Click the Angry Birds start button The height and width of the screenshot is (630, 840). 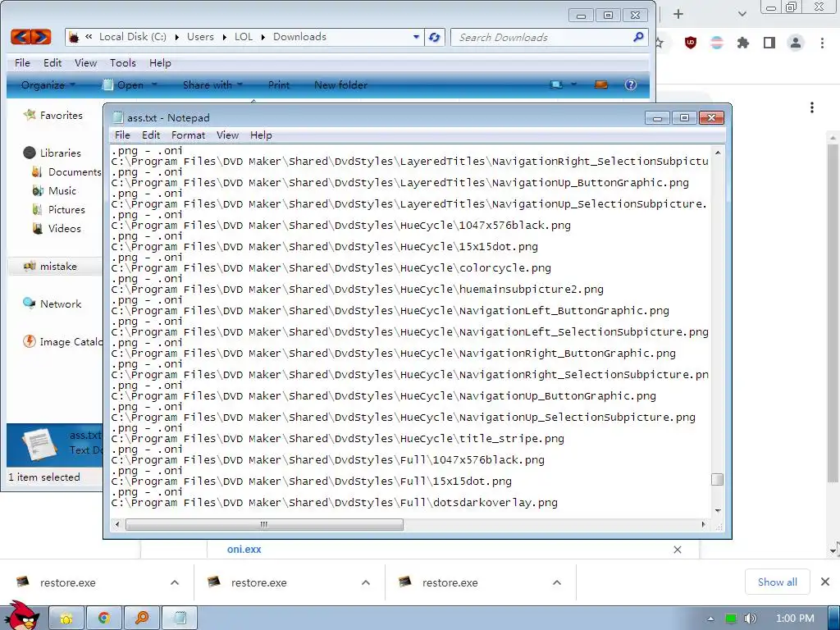[21, 616]
